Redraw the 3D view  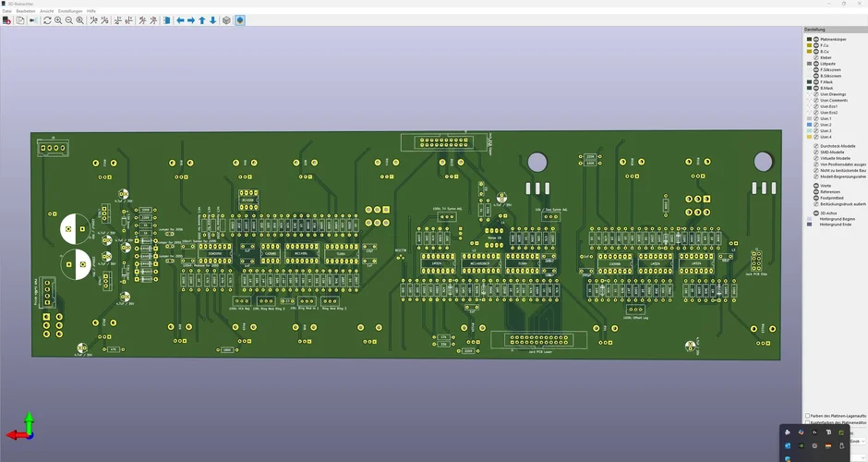tap(47, 20)
